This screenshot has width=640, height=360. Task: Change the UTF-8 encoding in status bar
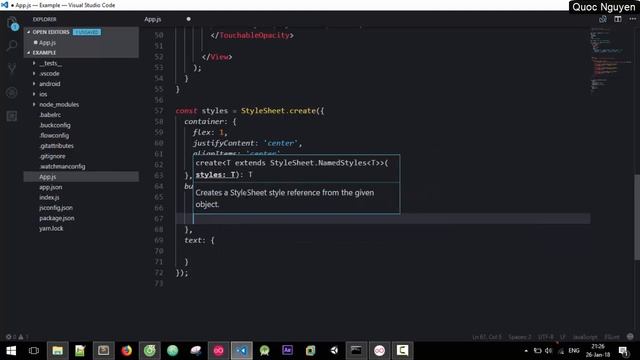point(545,337)
